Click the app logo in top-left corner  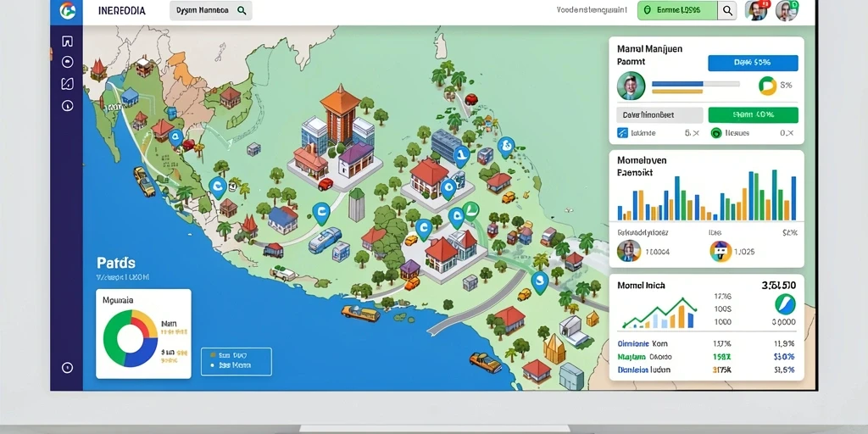pyautogui.click(x=67, y=10)
